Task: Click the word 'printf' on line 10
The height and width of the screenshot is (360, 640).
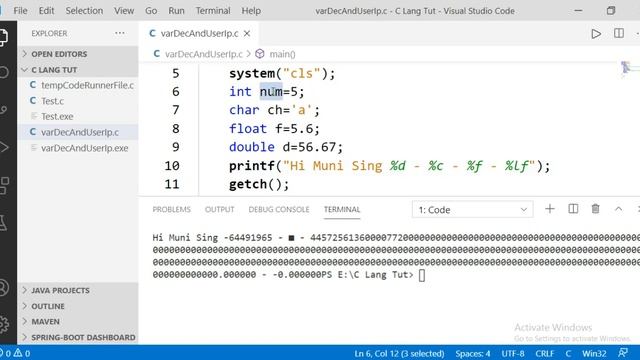Action: pyautogui.click(x=252, y=166)
